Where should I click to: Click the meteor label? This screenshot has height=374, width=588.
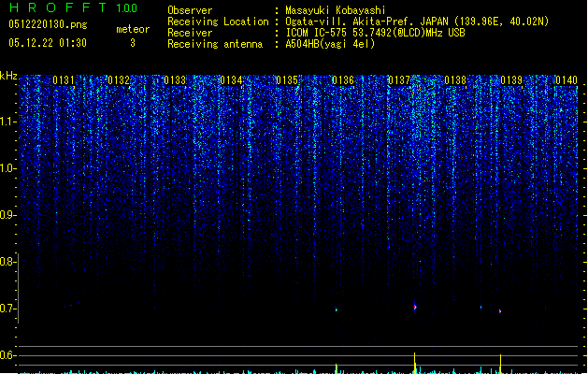[x=133, y=29]
